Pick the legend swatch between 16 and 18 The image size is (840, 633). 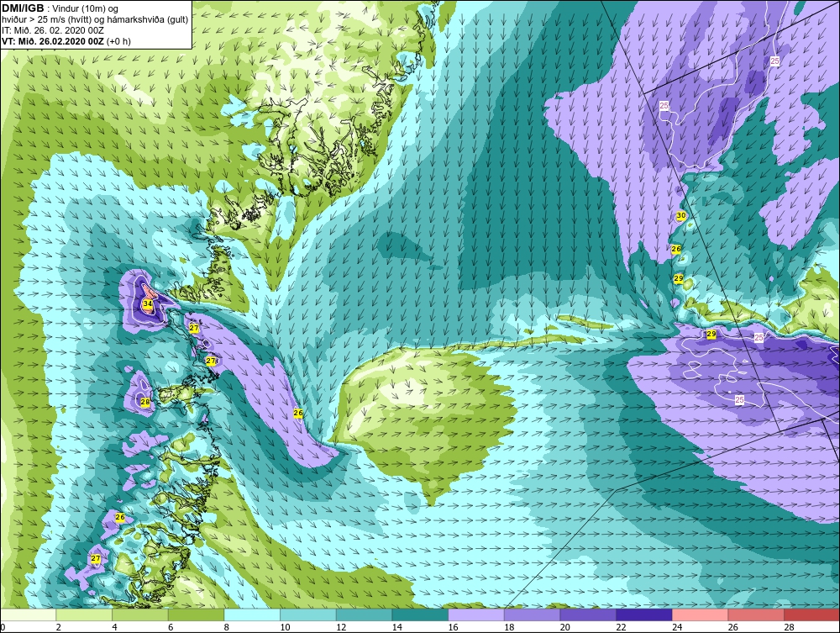(x=475, y=615)
